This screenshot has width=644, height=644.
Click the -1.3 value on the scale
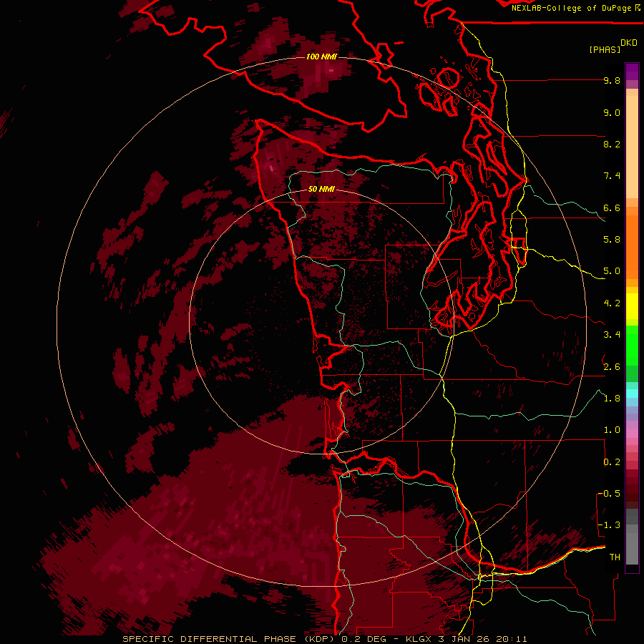point(610,525)
